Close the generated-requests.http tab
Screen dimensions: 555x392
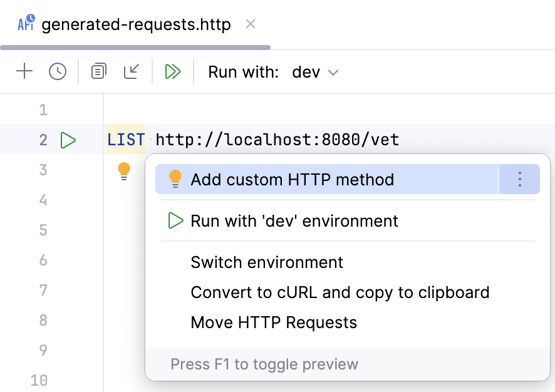(250, 24)
